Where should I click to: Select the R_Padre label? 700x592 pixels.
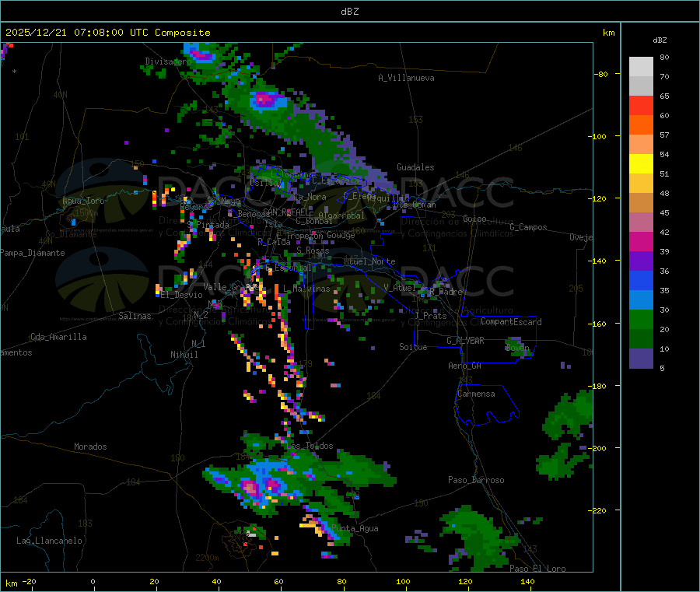[446, 292]
